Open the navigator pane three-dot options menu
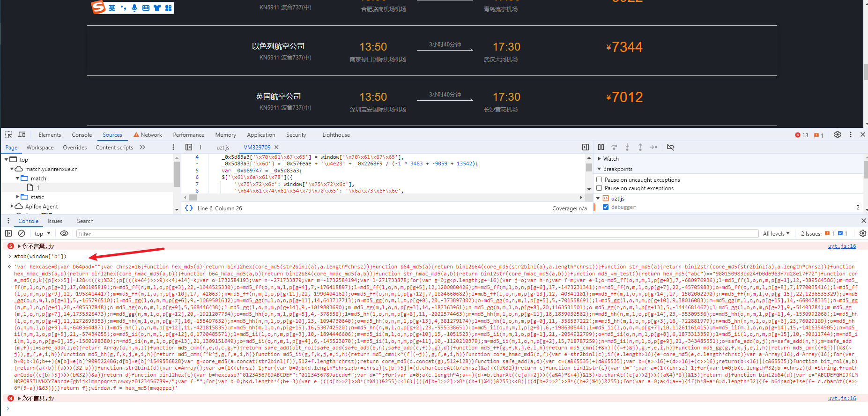Image resolution: width=868 pixels, height=416 pixels. (173, 147)
